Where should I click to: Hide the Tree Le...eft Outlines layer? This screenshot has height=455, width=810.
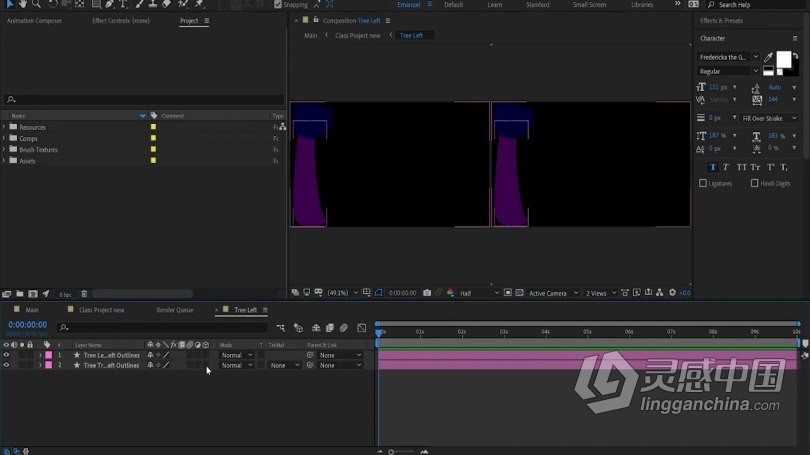click(6, 355)
